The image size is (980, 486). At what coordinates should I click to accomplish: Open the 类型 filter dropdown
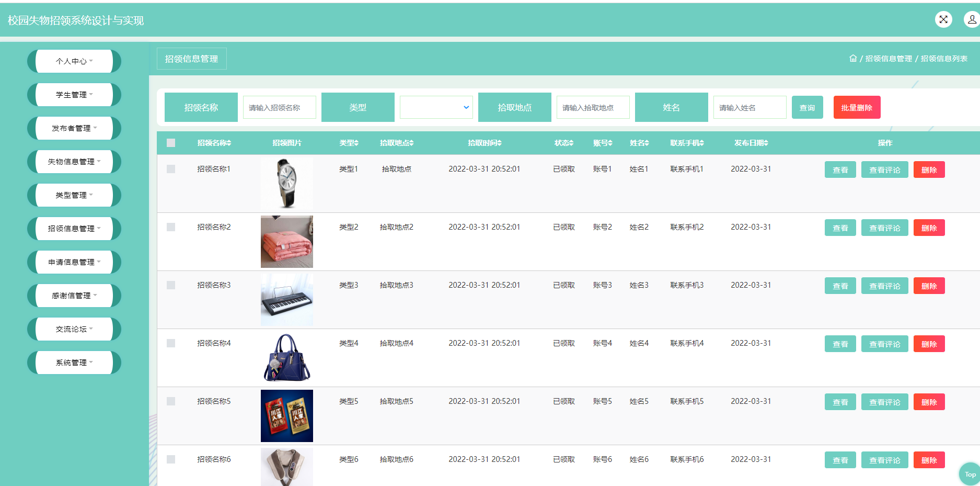pyautogui.click(x=436, y=107)
